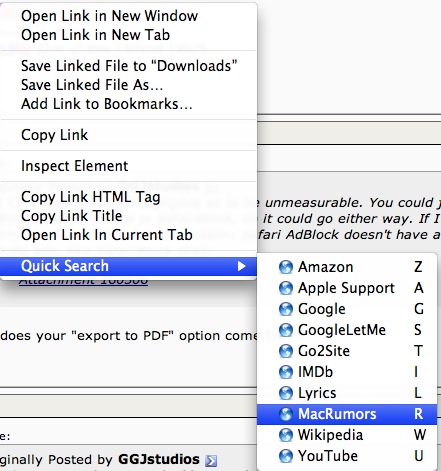The image size is (441, 471).
Task: Click the globe icon beside Google
Action: (x=286, y=309)
